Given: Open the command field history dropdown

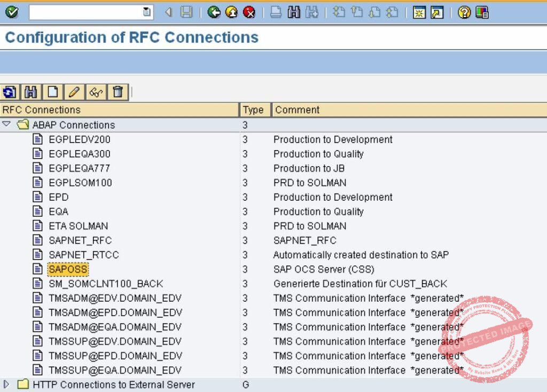Looking at the screenshot, I should (x=147, y=12).
